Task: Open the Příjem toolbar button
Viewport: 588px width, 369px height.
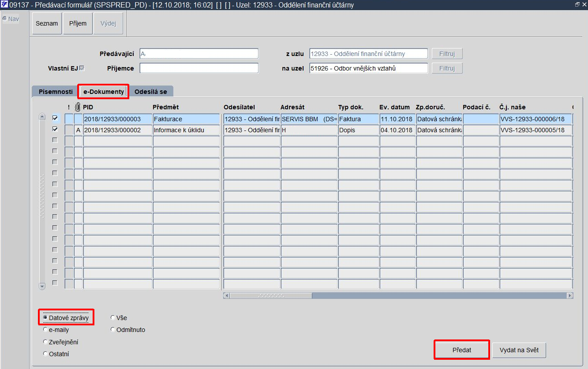Action: 78,23
